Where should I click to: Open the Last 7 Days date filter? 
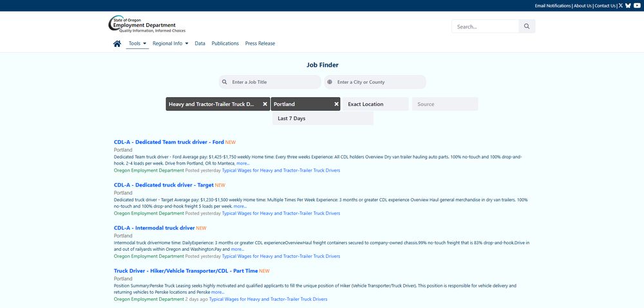point(323,118)
